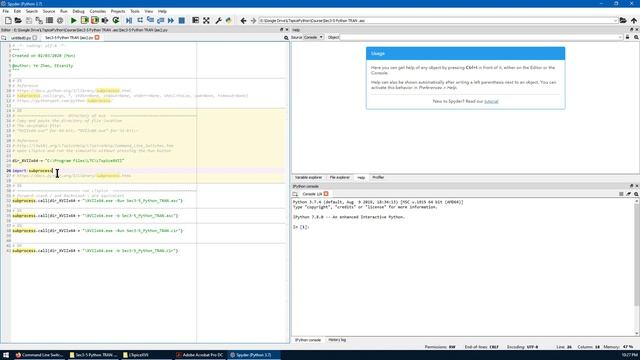
Task: Open the Search menu
Action: click(31, 11)
